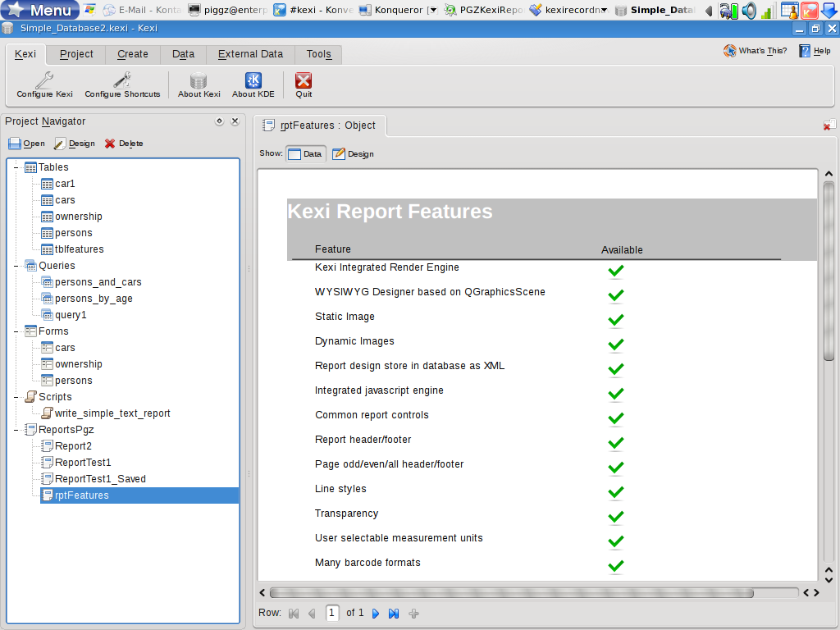
Task: Click the report's scroll up arrow
Action: tap(829, 174)
